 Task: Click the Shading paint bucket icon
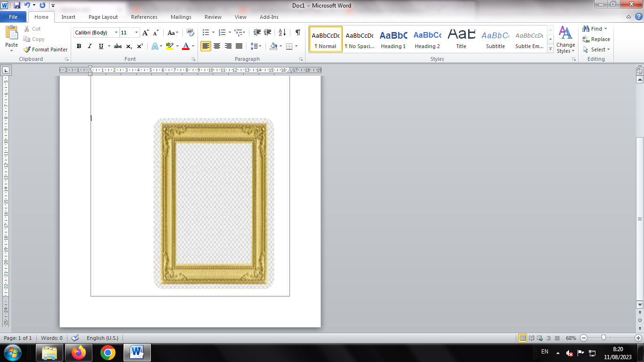(x=273, y=46)
